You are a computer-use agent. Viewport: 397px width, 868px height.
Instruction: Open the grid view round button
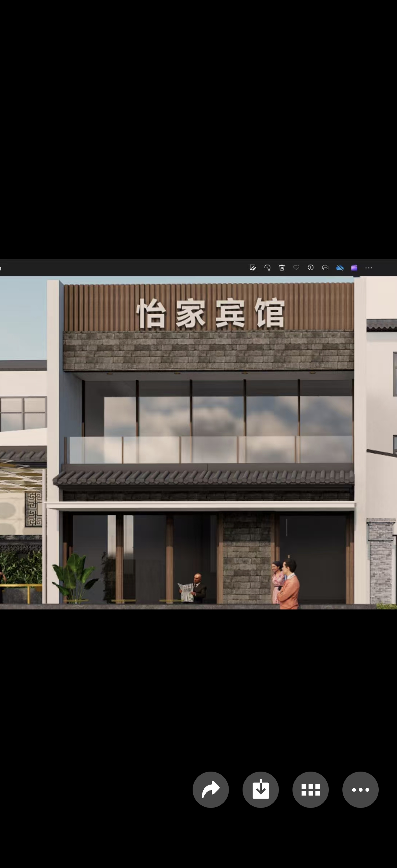coord(310,790)
